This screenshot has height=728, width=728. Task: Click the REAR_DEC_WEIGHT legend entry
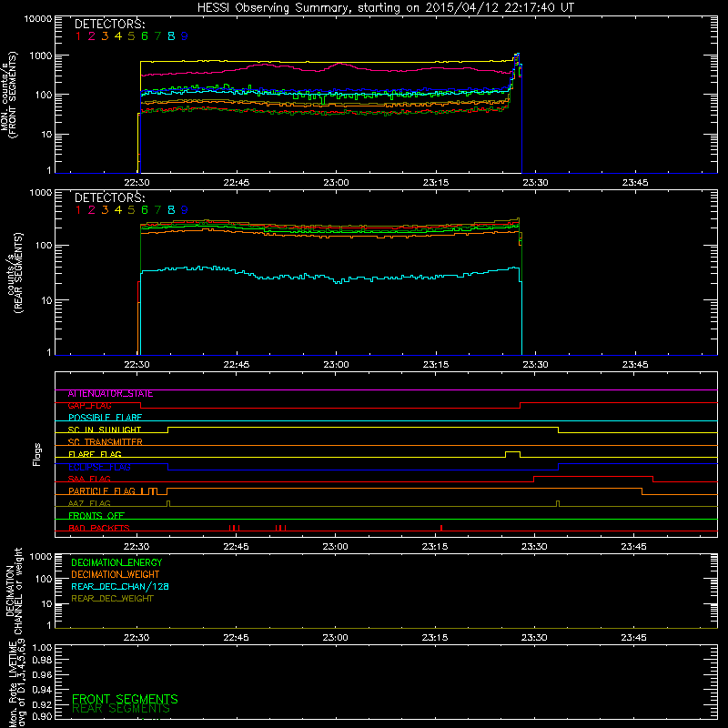point(112,599)
